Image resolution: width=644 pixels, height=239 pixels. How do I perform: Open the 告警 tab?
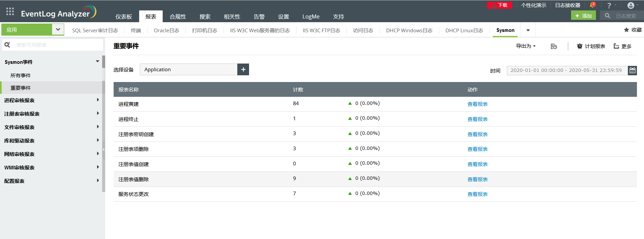click(x=259, y=16)
